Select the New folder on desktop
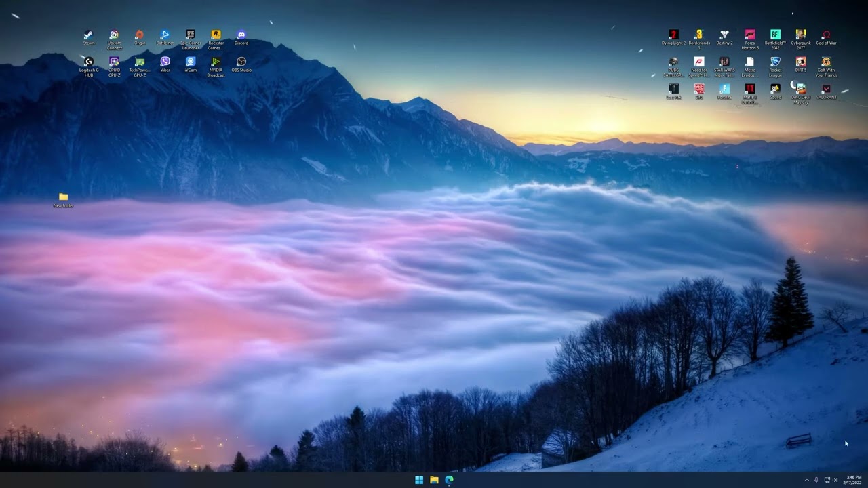 63,200
